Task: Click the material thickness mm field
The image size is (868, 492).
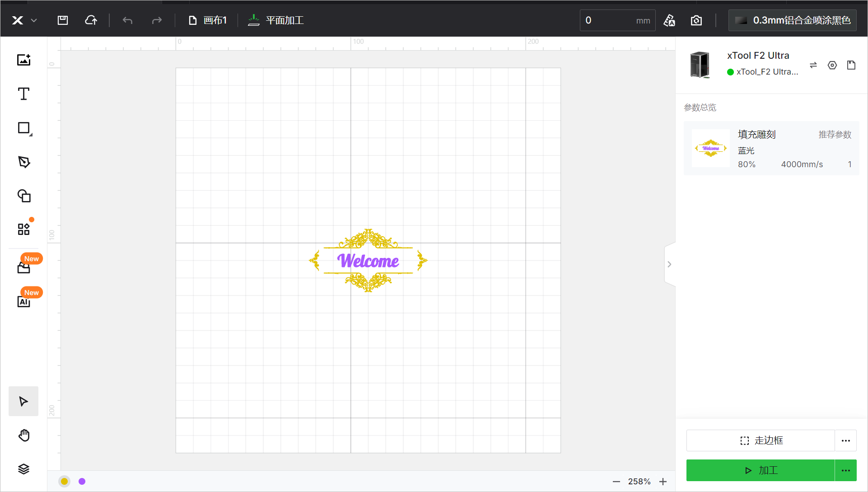Action: coord(617,20)
